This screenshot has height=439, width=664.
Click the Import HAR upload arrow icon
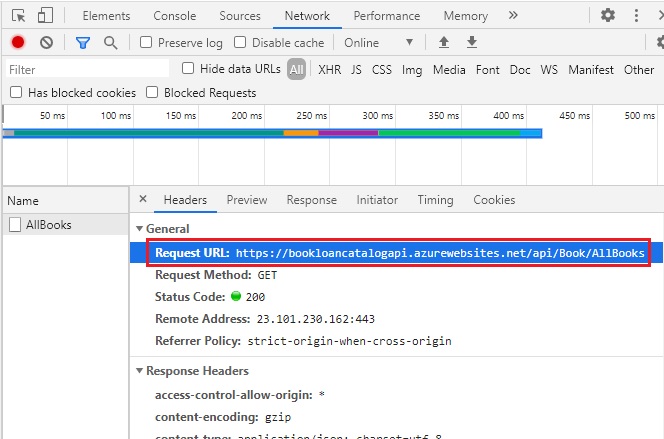pyautogui.click(x=444, y=42)
